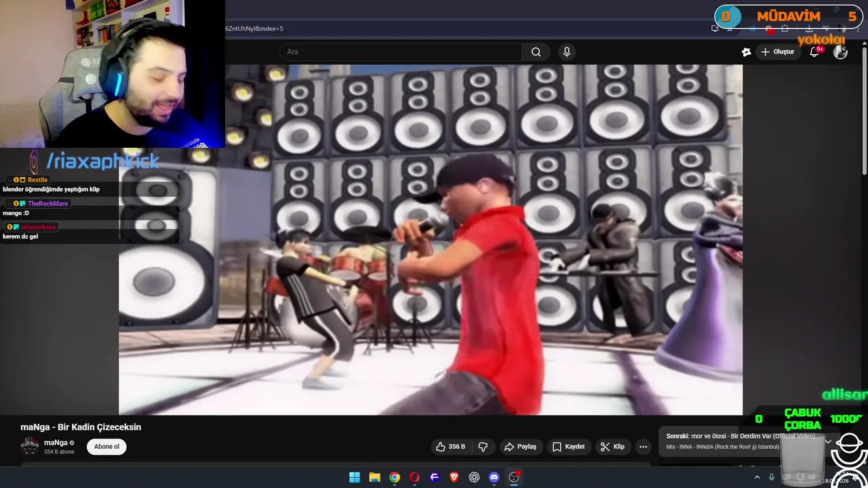Open the three-dot more actions menu

[x=643, y=447]
